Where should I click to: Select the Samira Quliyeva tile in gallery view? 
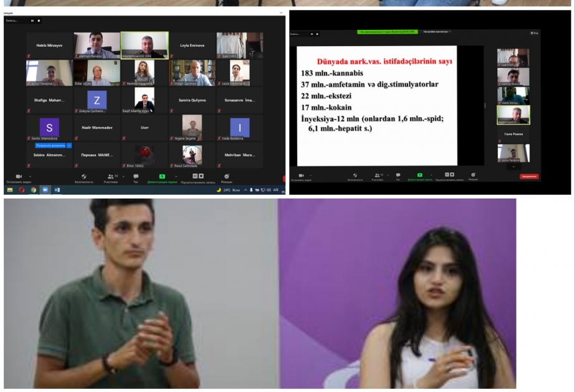coord(192,100)
